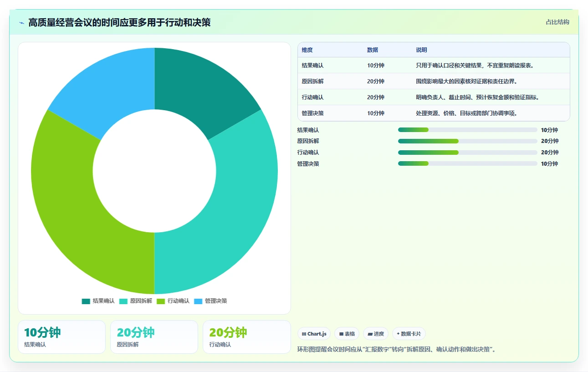Select 管理决策 cell in the table

312,113
